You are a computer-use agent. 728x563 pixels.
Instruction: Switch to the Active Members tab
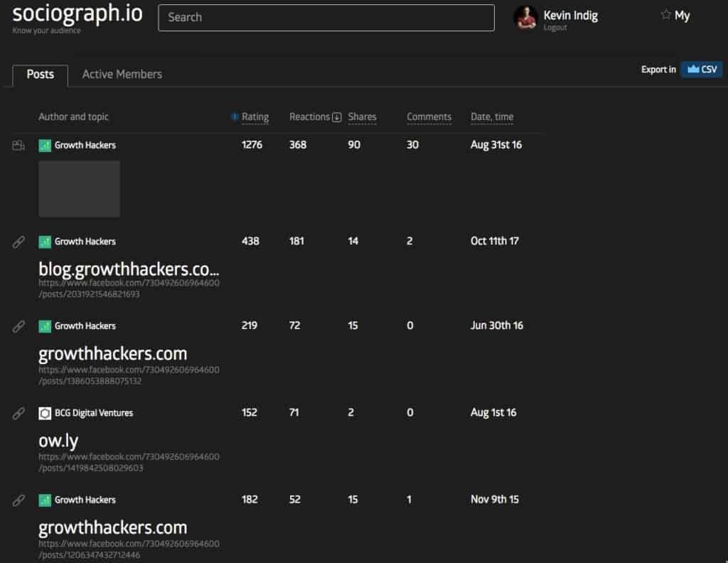(122, 74)
